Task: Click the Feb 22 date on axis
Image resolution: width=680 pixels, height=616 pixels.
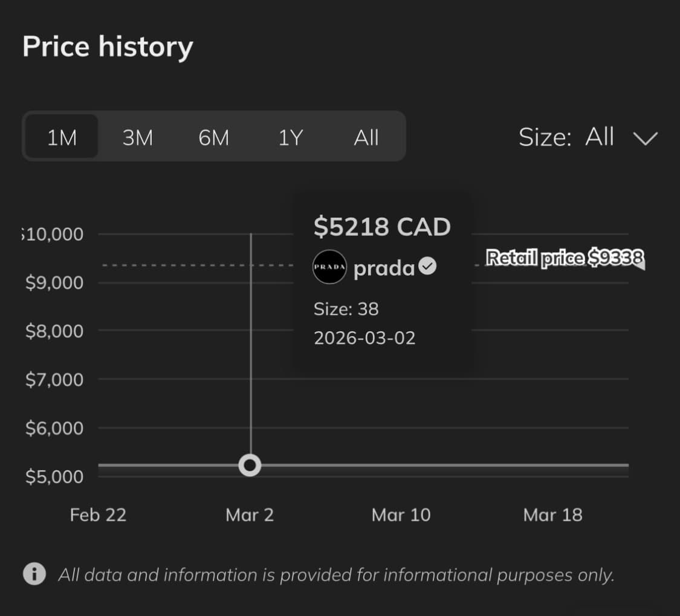Action: 98,515
